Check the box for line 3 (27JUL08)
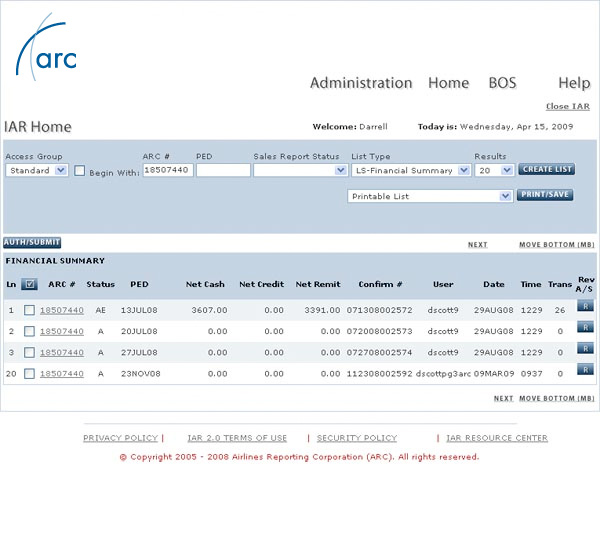Screen dimensions: 600x550 (29, 353)
